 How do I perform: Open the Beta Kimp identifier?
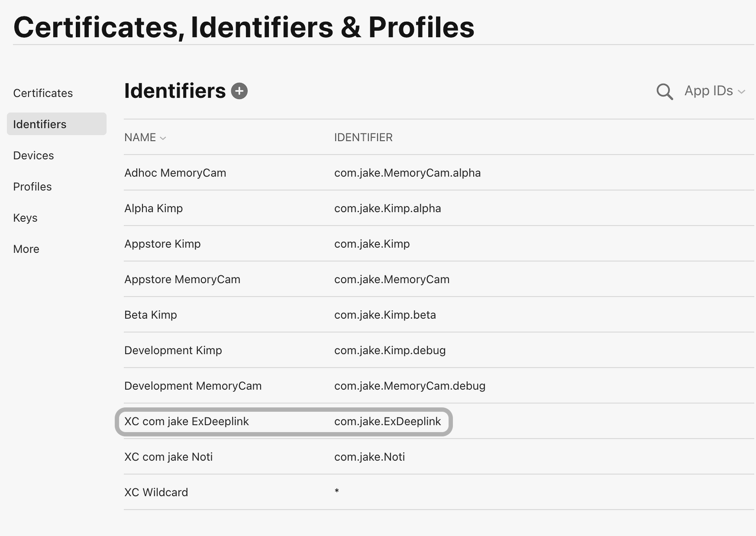pyautogui.click(x=150, y=315)
